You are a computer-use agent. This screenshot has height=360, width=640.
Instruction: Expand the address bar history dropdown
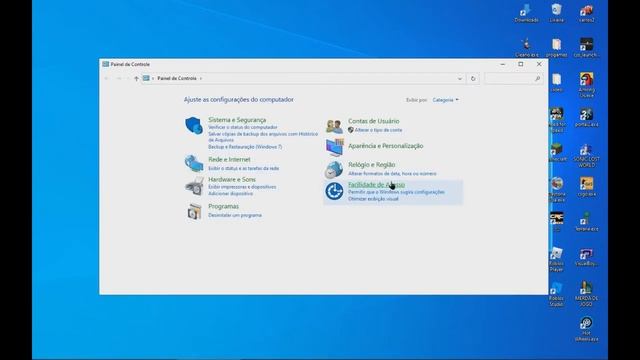click(x=460, y=78)
